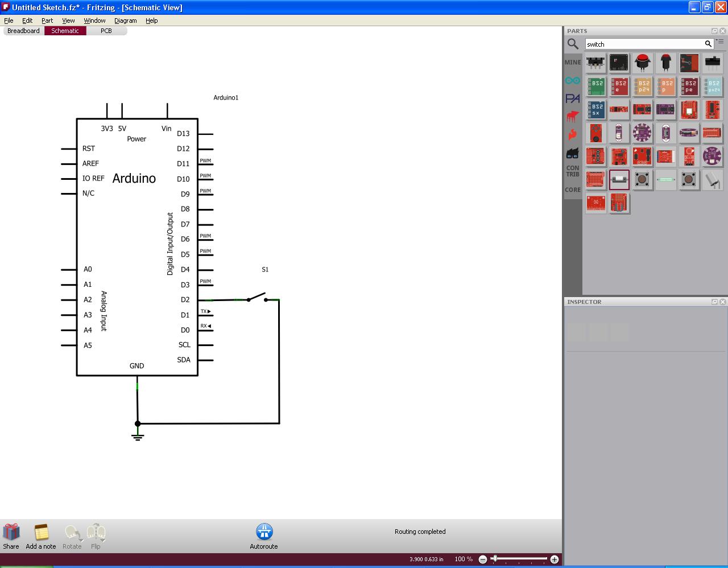Screen dimensions: 728x568
Task: Click the Routing completed status text
Action: 420,532
